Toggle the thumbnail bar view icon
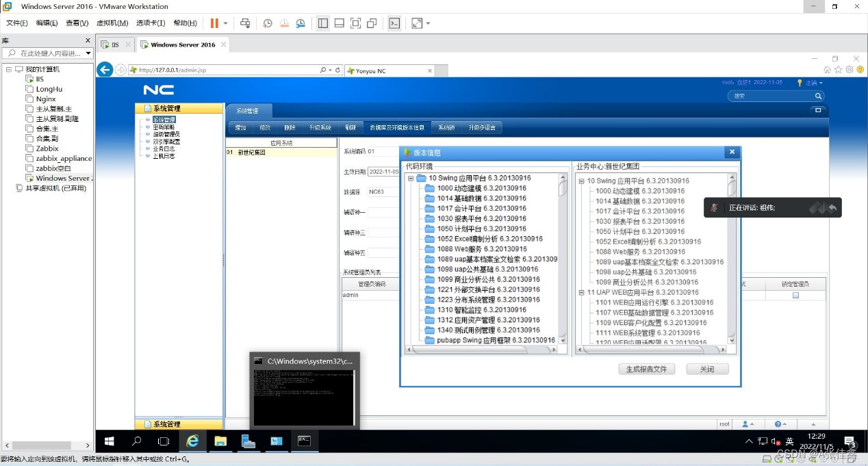The width and height of the screenshot is (868, 466). pos(339,23)
